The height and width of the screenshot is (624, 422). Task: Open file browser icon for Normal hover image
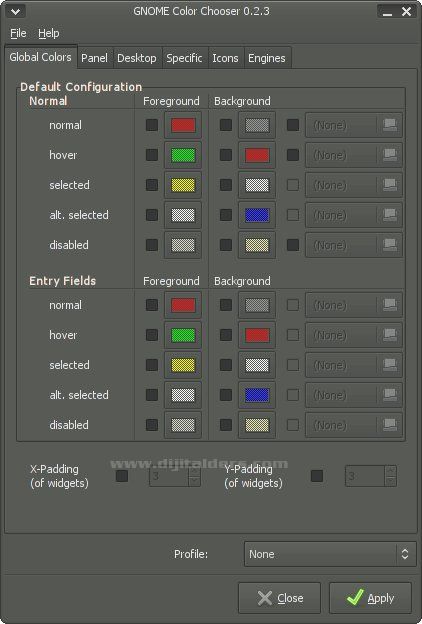click(390, 155)
